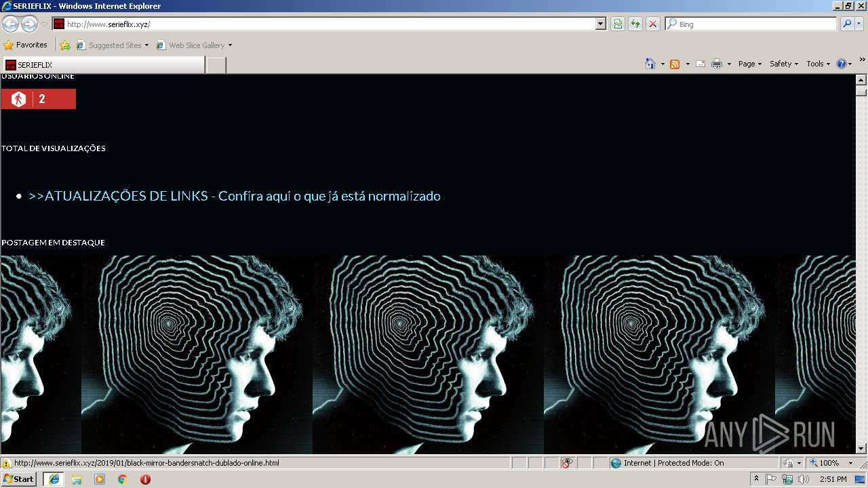Click the Bing search input box
This screenshot has width=868, height=488.
(x=751, y=24)
